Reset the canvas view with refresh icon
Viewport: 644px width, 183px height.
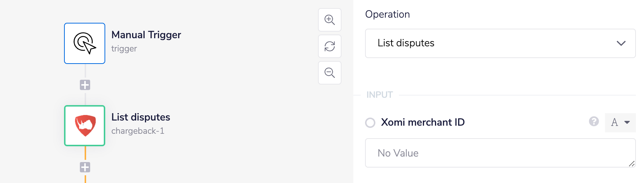click(x=330, y=46)
